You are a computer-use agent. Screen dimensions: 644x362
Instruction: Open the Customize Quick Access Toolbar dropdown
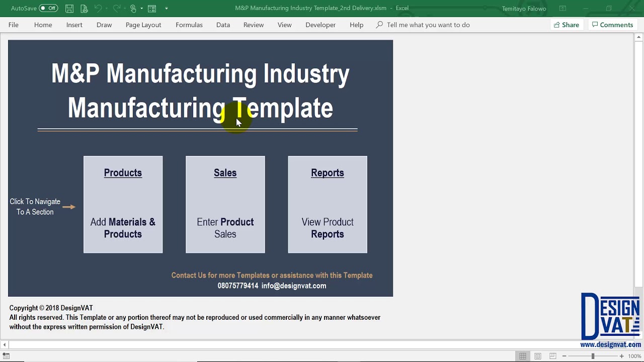(x=167, y=8)
